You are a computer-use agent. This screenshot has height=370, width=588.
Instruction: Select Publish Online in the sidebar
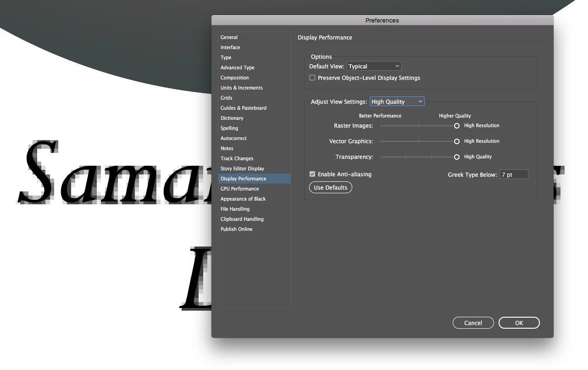coord(255,229)
